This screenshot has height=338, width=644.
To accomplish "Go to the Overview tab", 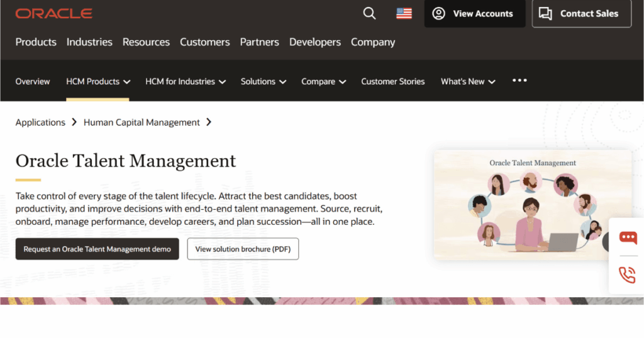I will [x=33, y=82].
